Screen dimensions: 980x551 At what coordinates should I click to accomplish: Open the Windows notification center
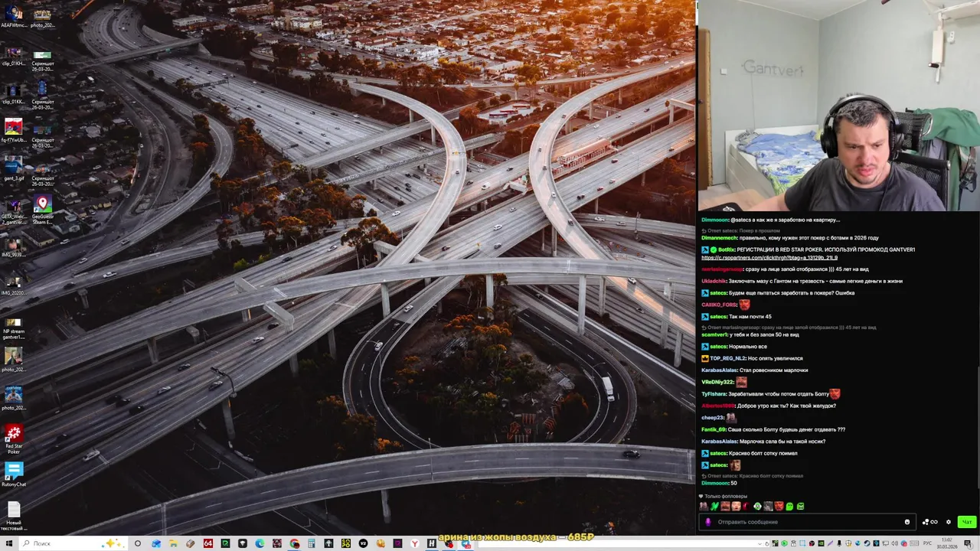968,543
